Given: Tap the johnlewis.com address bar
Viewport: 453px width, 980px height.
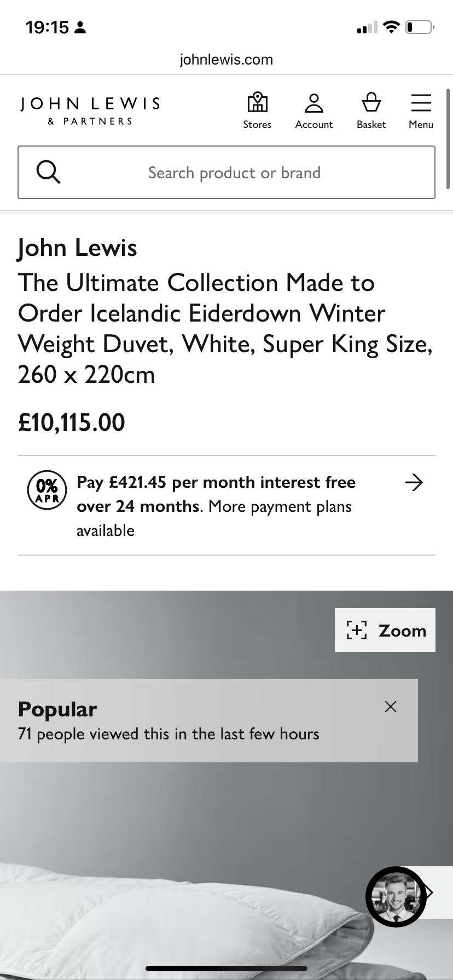Looking at the screenshot, I should [226, 60].
